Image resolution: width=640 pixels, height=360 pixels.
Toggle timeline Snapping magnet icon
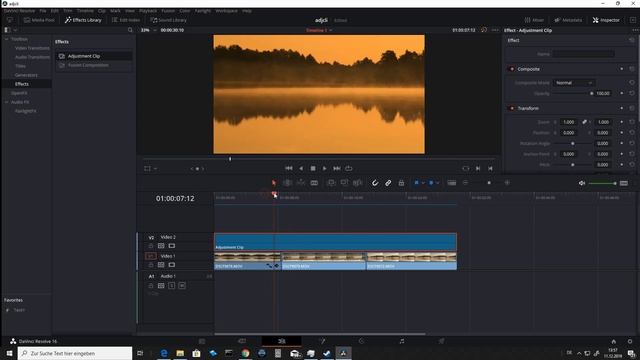click(x=375, y=183)
